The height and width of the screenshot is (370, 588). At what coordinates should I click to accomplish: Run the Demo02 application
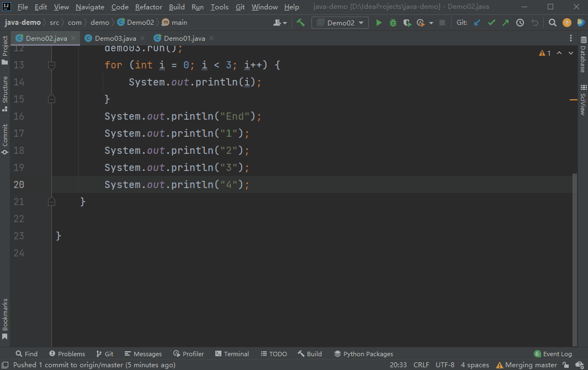click(x=379, y=23)
